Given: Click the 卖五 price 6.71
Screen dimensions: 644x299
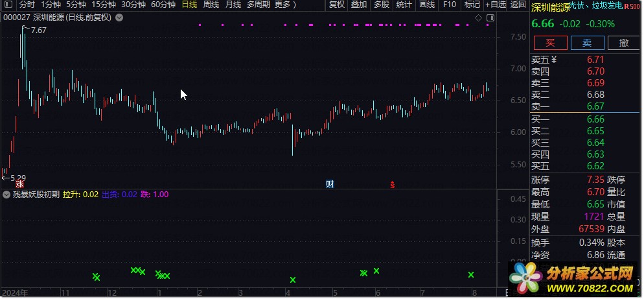Looking at the screenshot, I should click(595, 60).
